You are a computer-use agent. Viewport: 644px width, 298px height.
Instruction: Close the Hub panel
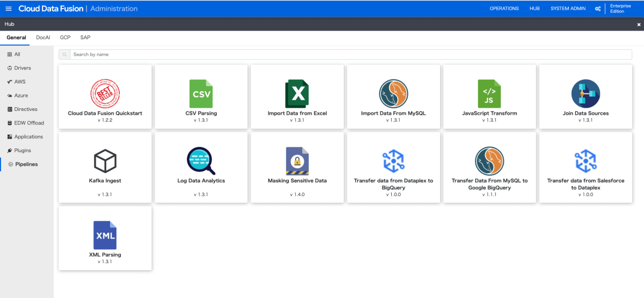coord(639,25)
